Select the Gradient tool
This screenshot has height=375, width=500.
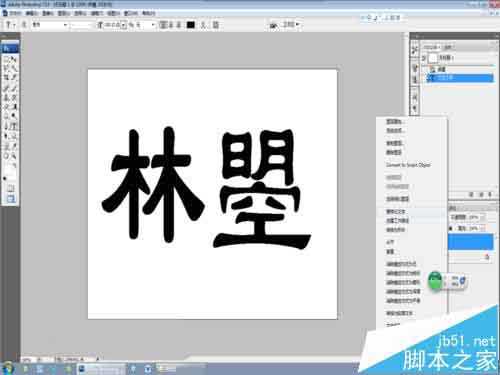pos(14,107)
